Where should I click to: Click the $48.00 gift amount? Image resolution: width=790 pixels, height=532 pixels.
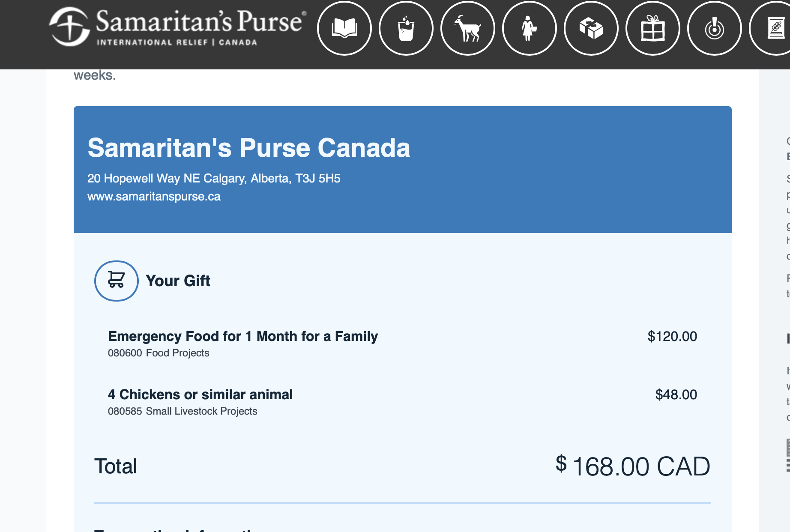click(676, 395)
